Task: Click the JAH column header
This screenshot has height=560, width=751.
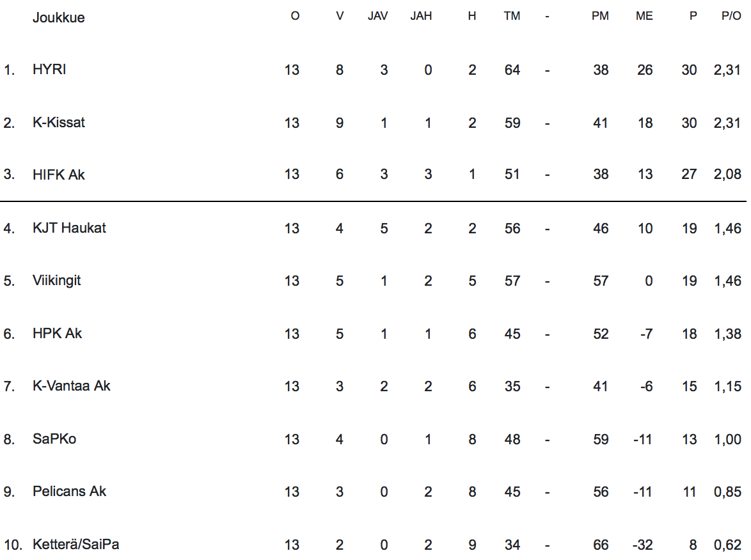Action: click(421, 17)
